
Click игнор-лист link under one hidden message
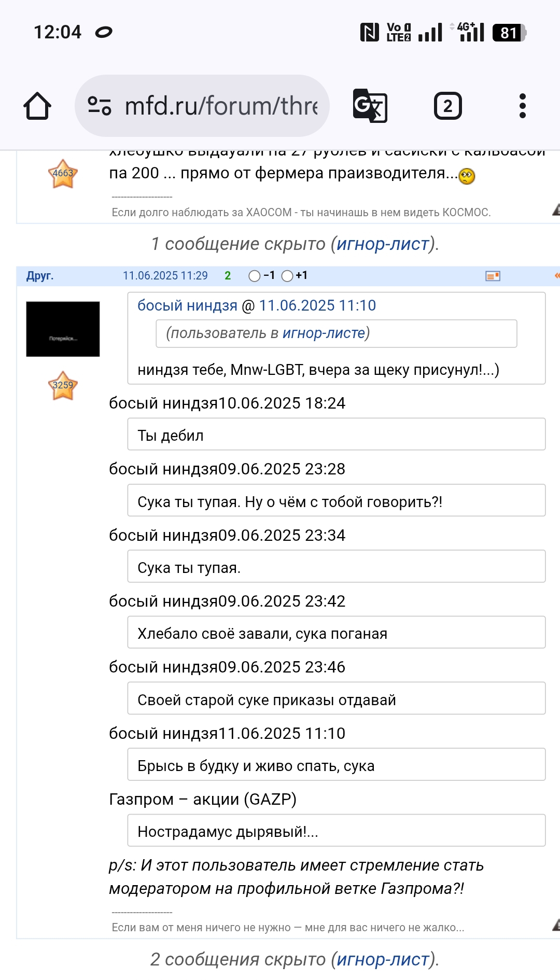click(383, 244)
